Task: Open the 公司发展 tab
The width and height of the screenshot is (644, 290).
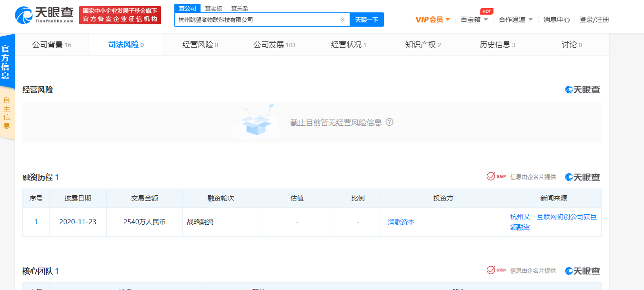Action: point(274,45)
